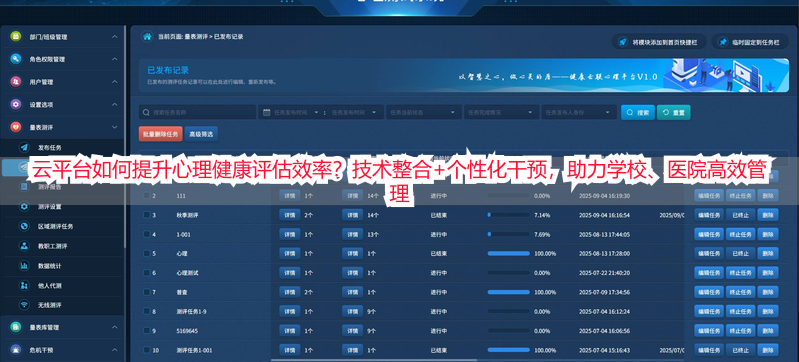Tick the checkbox for 测评任务1-001 row
This screenshot has height=362, width=799.
(x=147, y=350)
